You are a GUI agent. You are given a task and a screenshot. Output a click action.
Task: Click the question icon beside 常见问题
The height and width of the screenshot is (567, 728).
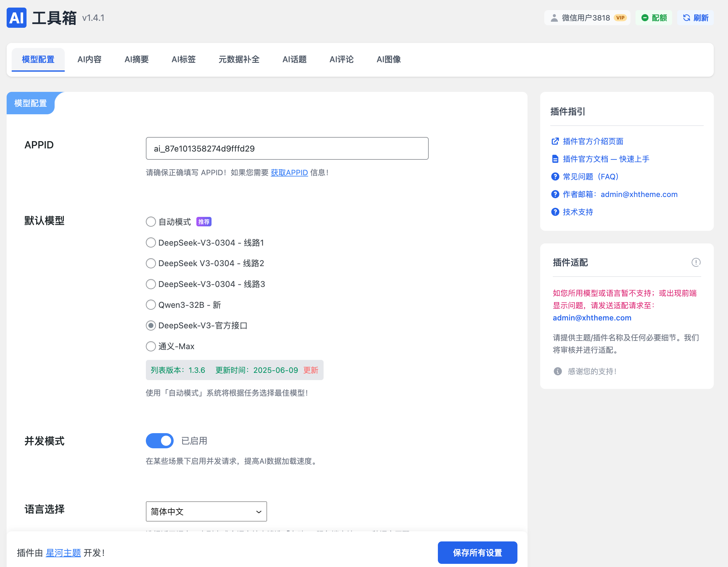click(555, 177)
